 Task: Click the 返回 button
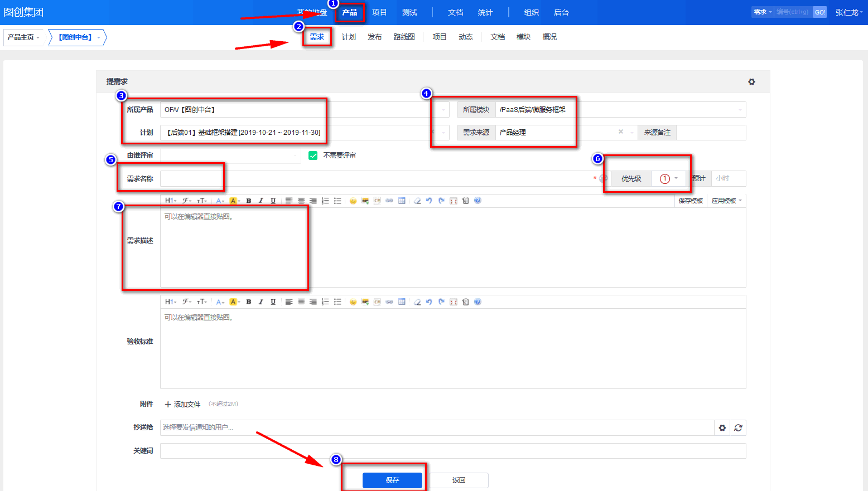[x=459, y=480]
